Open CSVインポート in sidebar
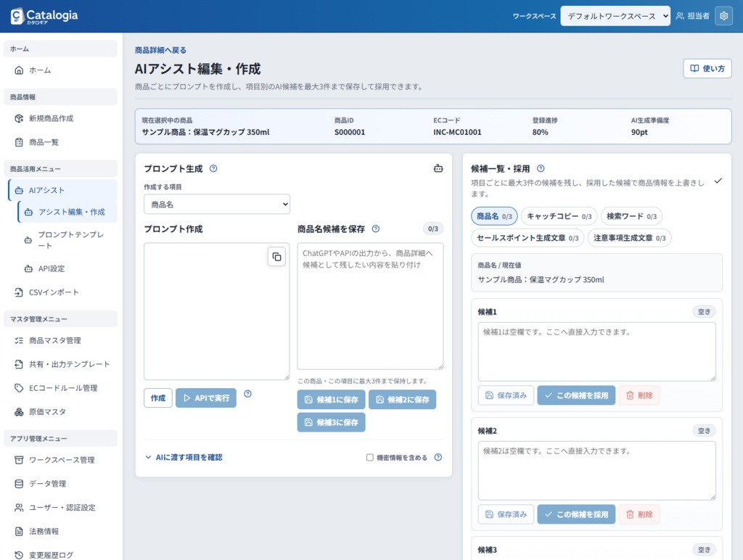 click(61, 292)
